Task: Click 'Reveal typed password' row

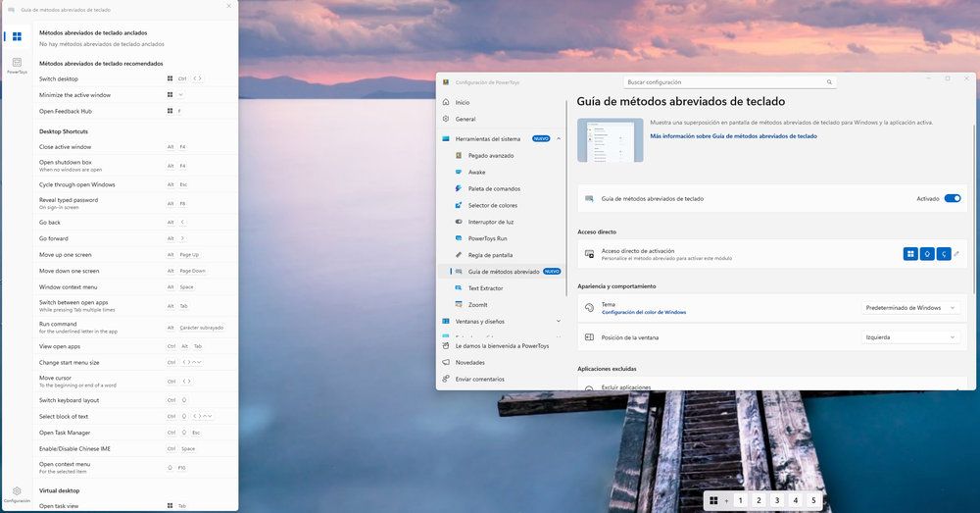Action: tap(134, 203)
